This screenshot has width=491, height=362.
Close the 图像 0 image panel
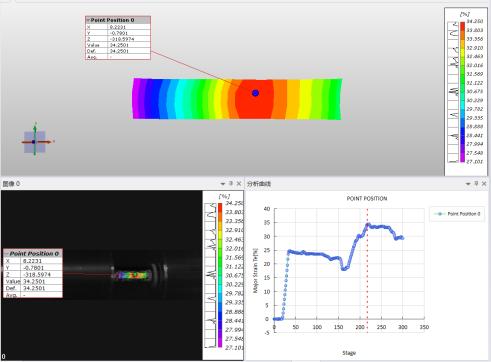239,183
